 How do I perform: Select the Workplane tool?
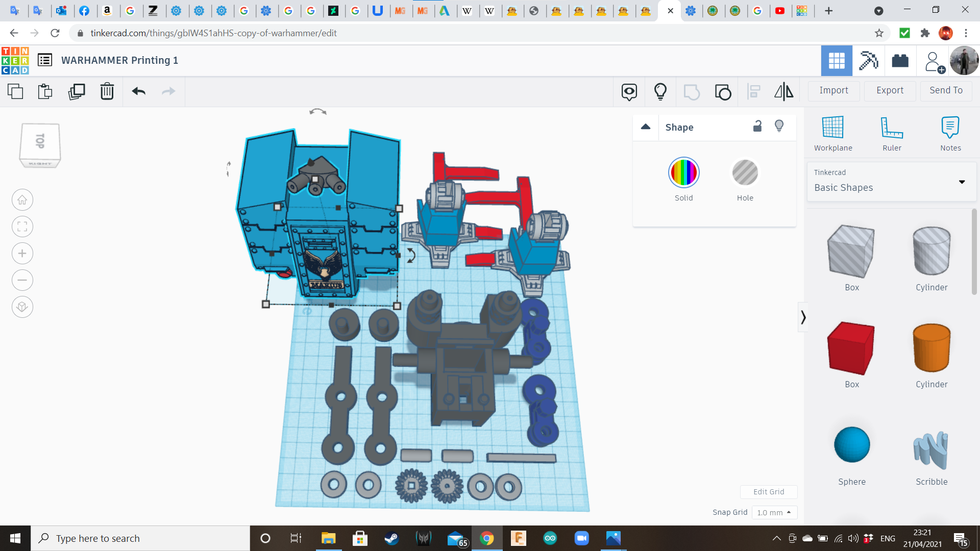click(x=832, y=133)
